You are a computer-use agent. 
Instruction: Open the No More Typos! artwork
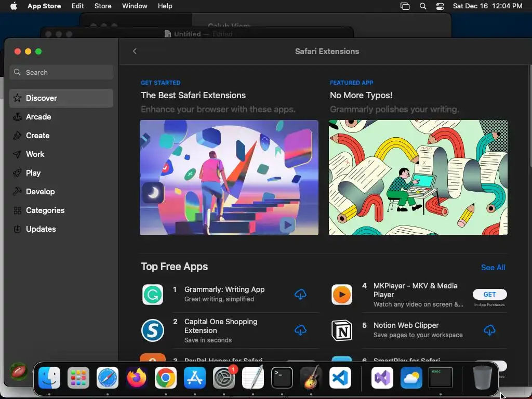tap(418, 178)
